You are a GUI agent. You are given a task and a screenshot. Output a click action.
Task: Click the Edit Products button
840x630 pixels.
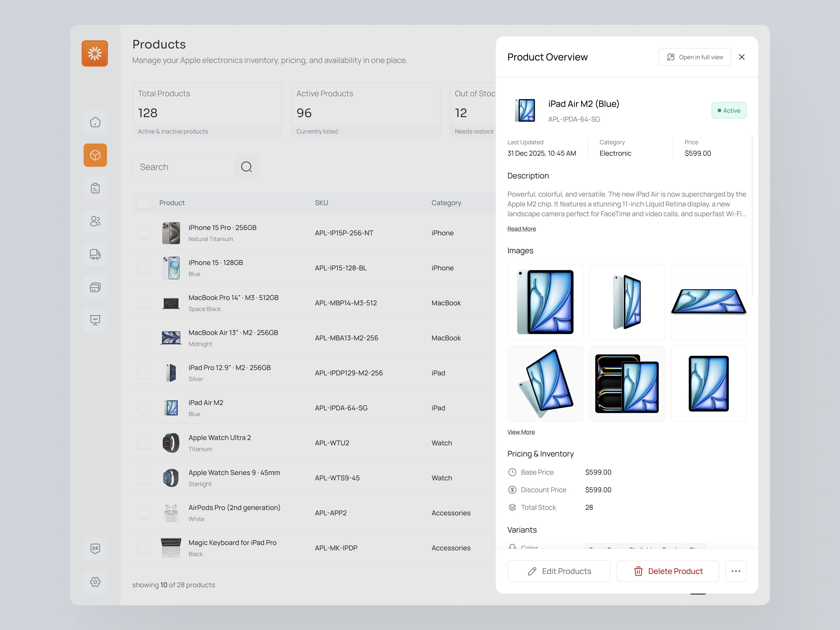[x=559, y=571]
